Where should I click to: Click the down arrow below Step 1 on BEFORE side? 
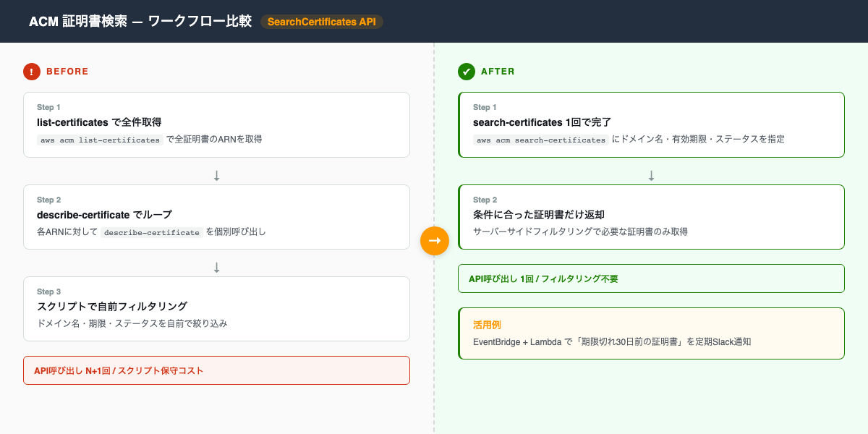[x=216, y=174]
